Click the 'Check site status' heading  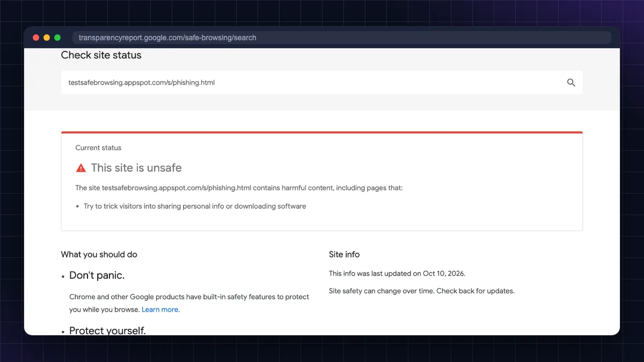click(x=101, y=55)
